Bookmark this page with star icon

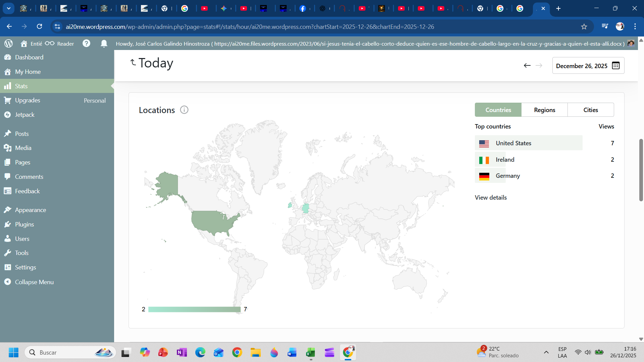[x=584, y=27]
